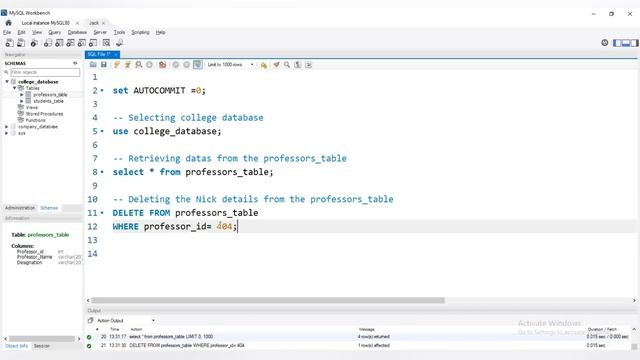Select Views under college_database

point(31,107)
